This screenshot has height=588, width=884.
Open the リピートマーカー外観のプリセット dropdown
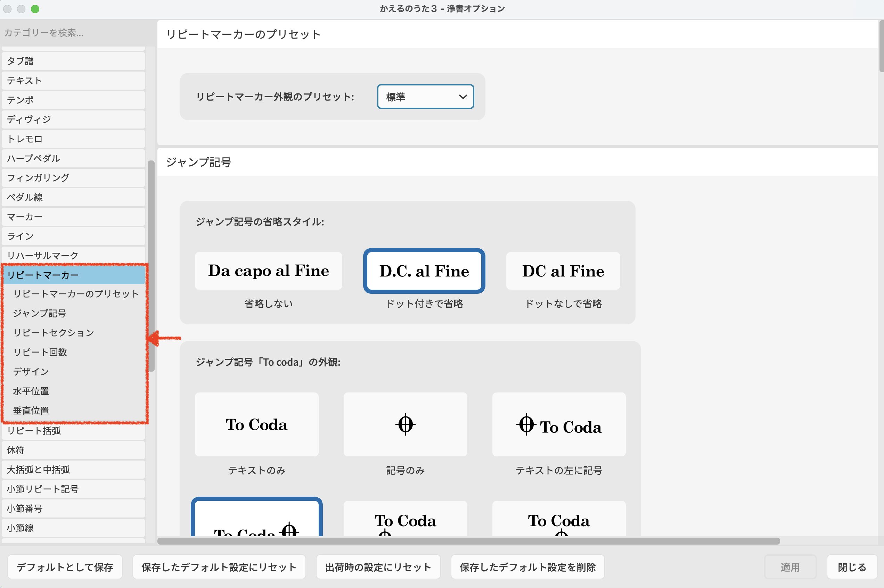(x=425, y=97)
